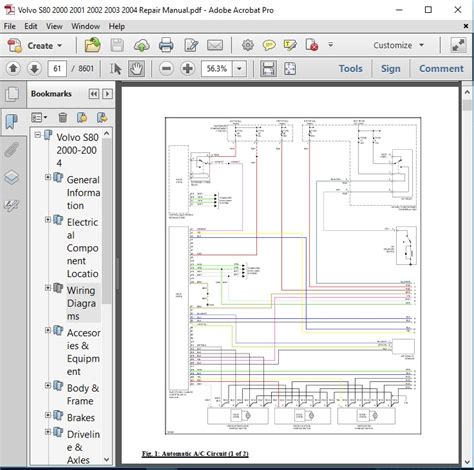Expand Driveline & Axles bookmark
This screenshot has width=474, height=470.
tap(48, 432)
